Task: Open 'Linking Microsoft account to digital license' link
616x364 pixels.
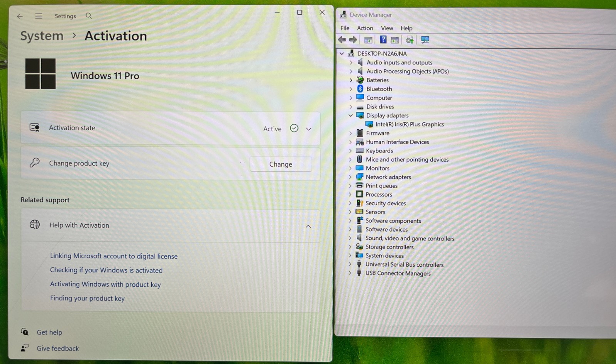Action: (114, 256)
